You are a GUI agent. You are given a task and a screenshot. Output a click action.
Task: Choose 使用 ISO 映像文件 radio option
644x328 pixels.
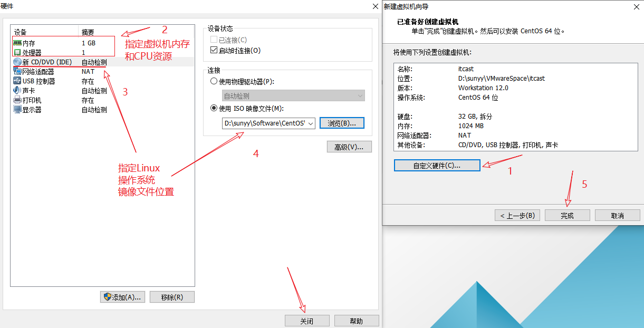[214, 109]
